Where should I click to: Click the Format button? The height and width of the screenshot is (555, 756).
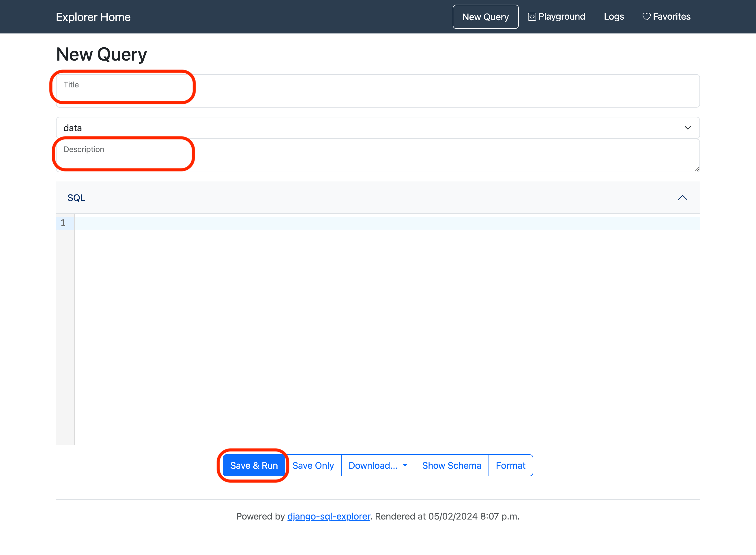tap(510, 465)
